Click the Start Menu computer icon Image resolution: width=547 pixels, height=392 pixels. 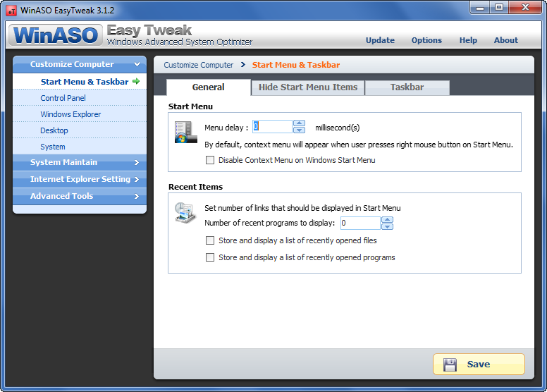tap(185, 133)
